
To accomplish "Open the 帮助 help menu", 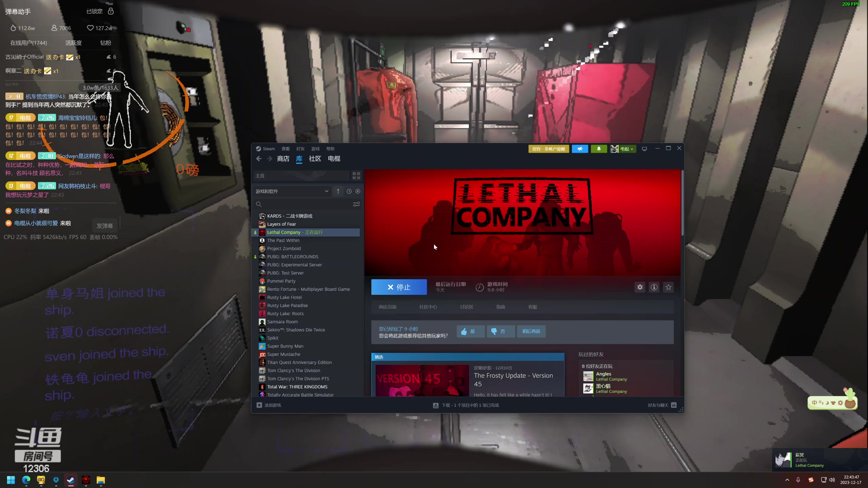I will pos(330,149).
